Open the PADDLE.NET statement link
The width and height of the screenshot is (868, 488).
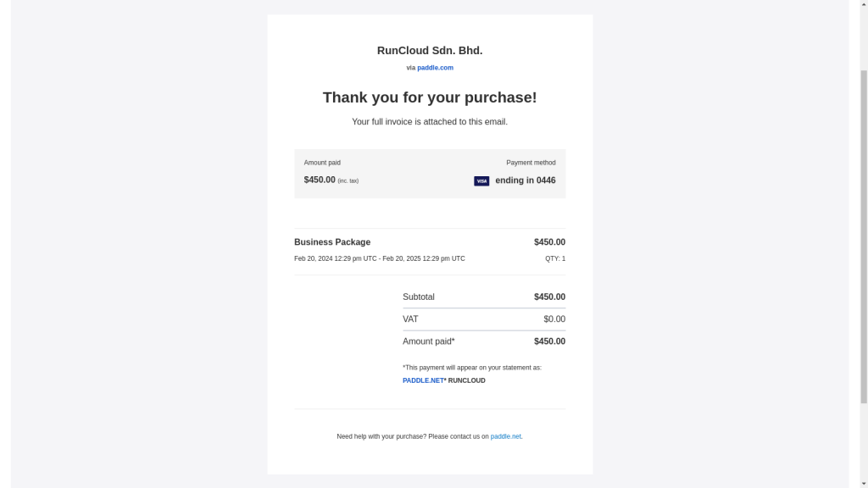coord(423,380)
